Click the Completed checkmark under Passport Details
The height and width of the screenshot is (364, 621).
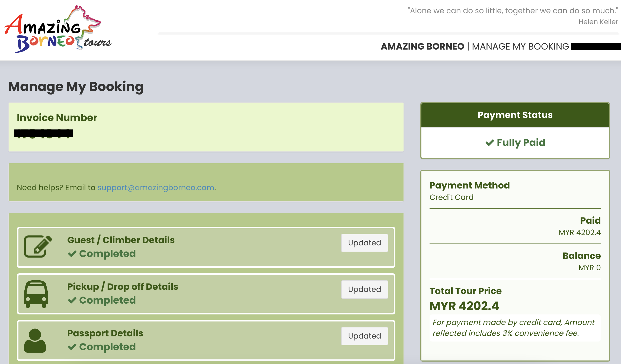pyautogui.click(x=72, y=347)
